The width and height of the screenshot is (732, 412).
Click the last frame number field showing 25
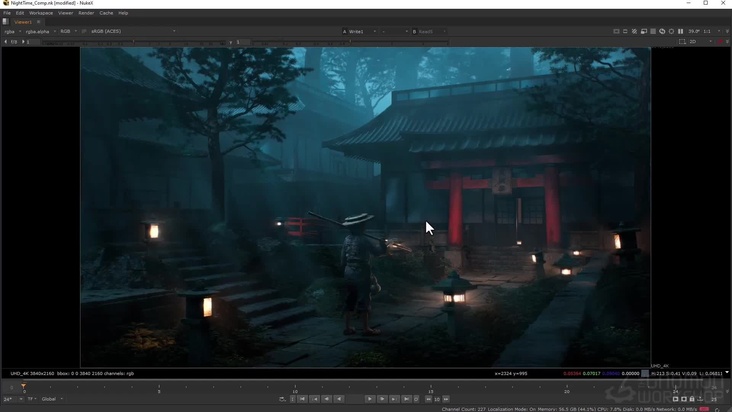coord(714,399)
